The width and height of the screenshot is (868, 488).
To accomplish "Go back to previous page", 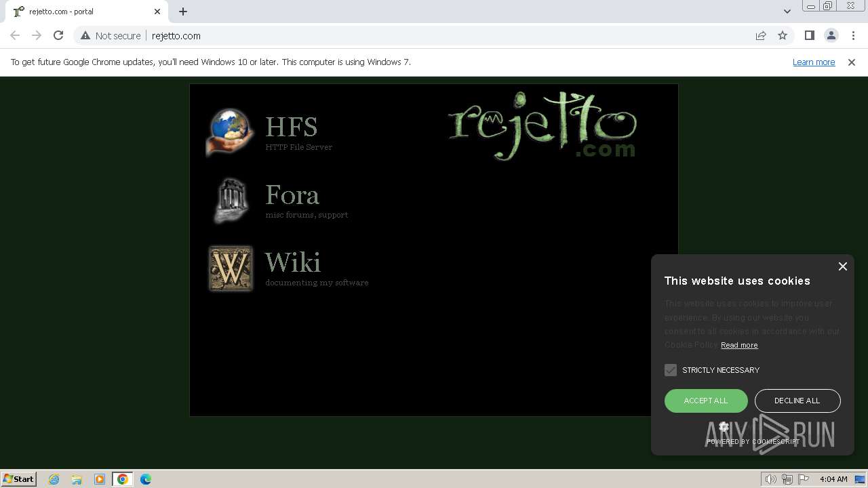I will tap(15, 35).
